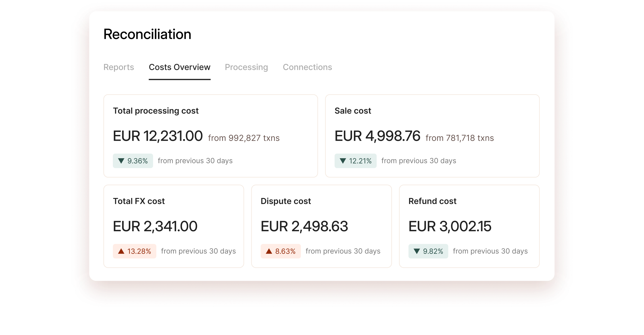
Task: Click the down arrow beside 9.36%
Action: pyautogui.click(x=121, y=161)
